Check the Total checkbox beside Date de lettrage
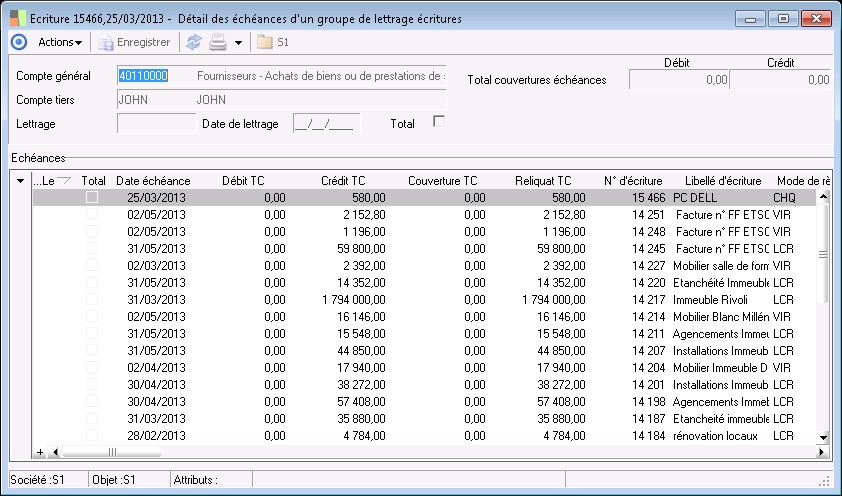This screenshot has height=496, width=842. tap(438, 121)
